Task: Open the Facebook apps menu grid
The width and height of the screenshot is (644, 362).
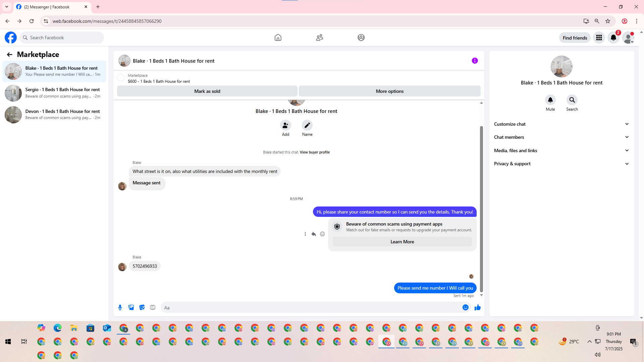Action: pos(599,38)
